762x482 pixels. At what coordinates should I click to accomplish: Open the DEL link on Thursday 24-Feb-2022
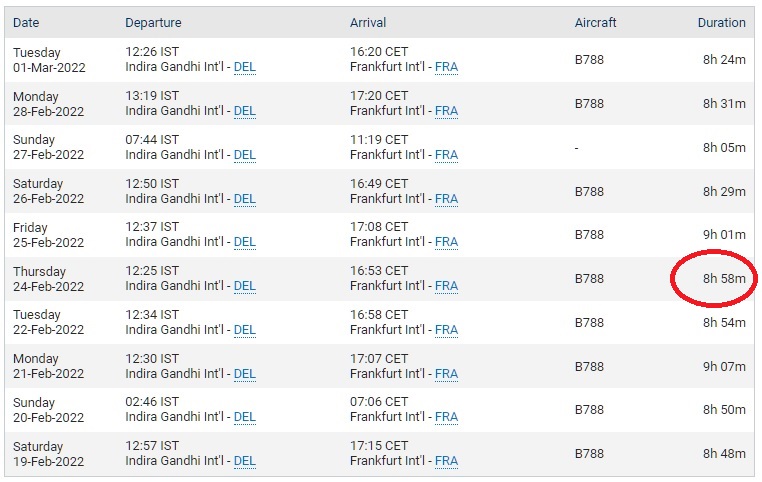click(244, 286)
